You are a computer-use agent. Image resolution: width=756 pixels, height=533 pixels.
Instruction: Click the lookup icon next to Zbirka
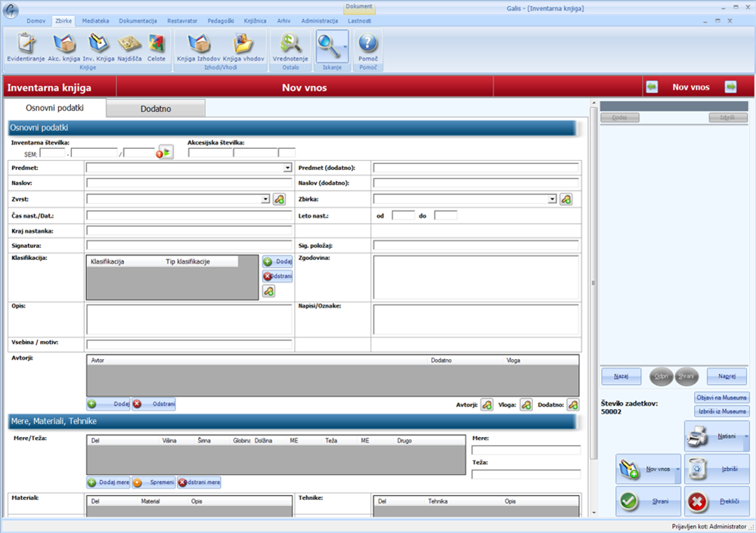(x=565, y=200)
